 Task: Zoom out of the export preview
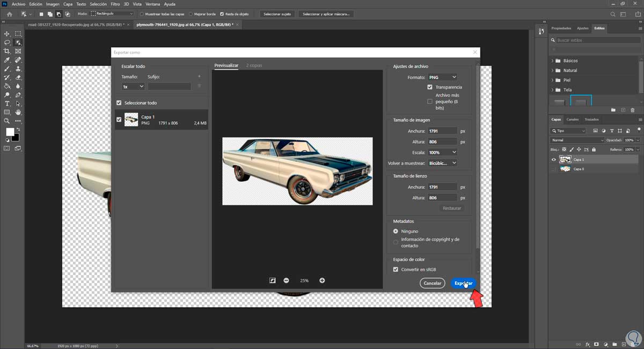coord(286,280)
